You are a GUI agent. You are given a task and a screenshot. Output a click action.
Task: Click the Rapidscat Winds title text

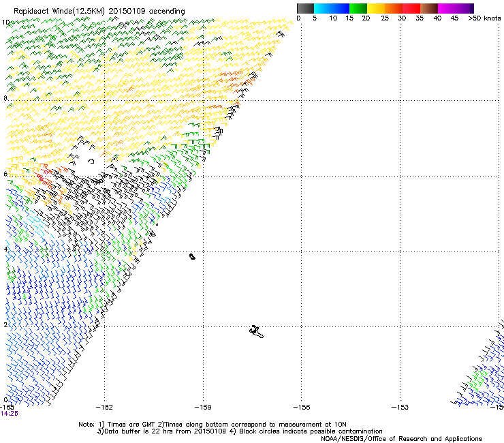99,12
